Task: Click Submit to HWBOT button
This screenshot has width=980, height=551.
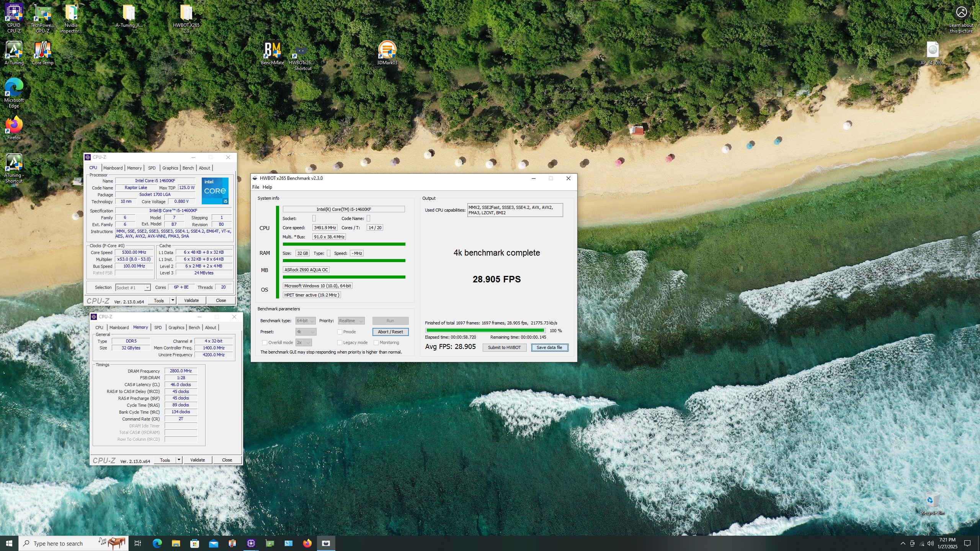Action: (504, 347)
